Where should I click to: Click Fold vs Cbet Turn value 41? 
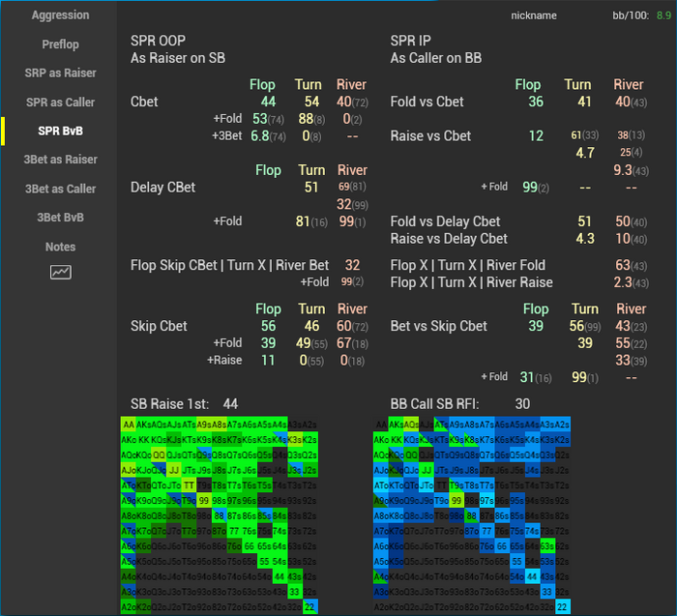click(584, 102)
